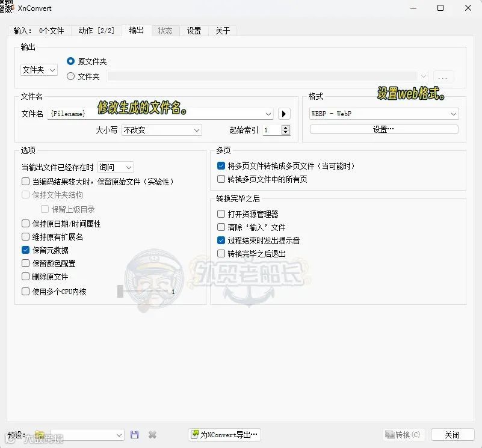The height and width of the screenshot is (448, 482).
Task: Increase 起始索引 stepper value
Action: [286, 127]
